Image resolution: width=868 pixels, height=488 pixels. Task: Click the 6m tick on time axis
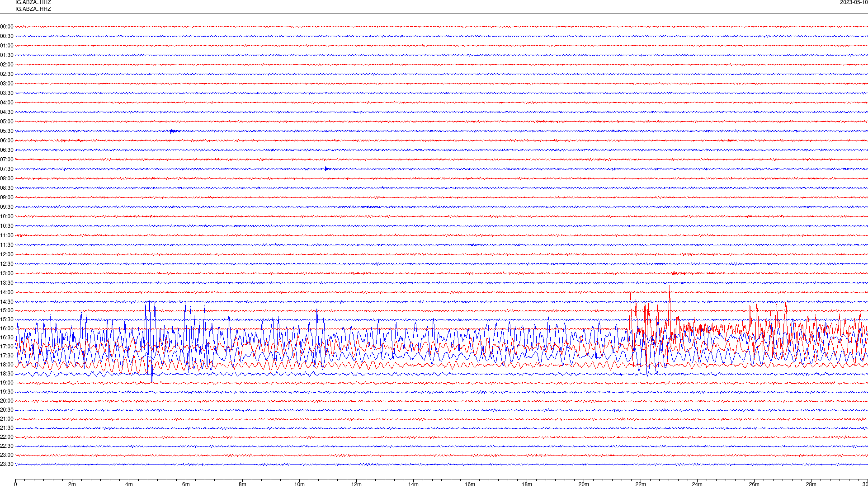pos(186,484)
